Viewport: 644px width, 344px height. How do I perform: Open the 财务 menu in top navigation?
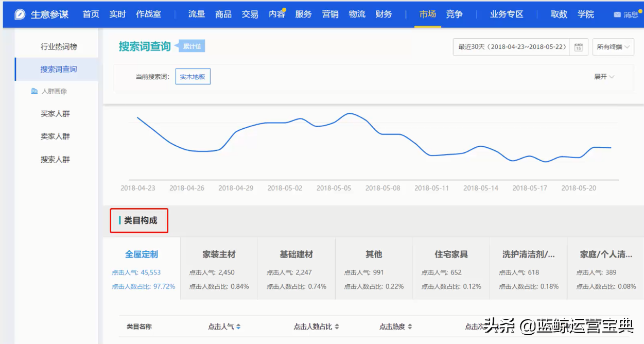(383, 14)
